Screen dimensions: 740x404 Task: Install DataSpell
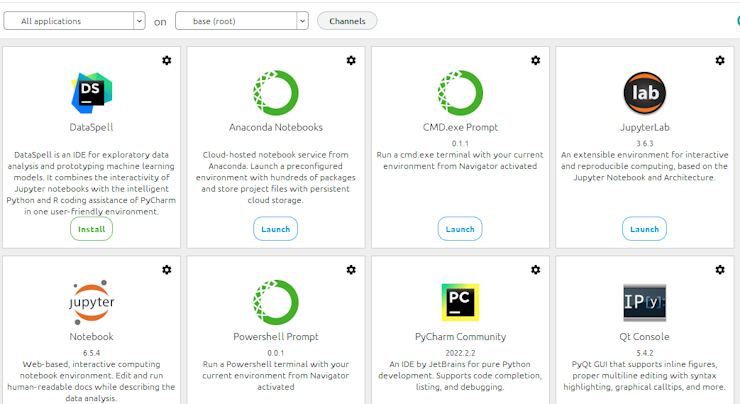pyautogui.click(x=92, y=229)
